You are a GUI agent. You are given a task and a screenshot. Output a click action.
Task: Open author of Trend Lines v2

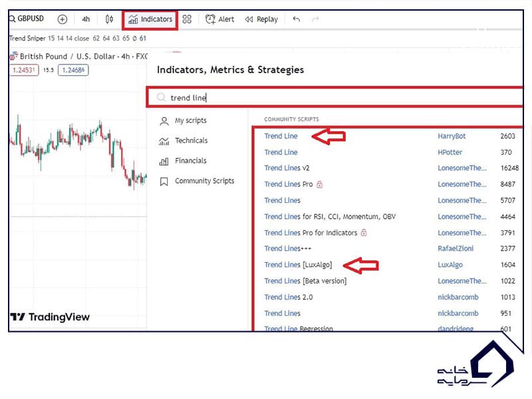click(462, 168)
